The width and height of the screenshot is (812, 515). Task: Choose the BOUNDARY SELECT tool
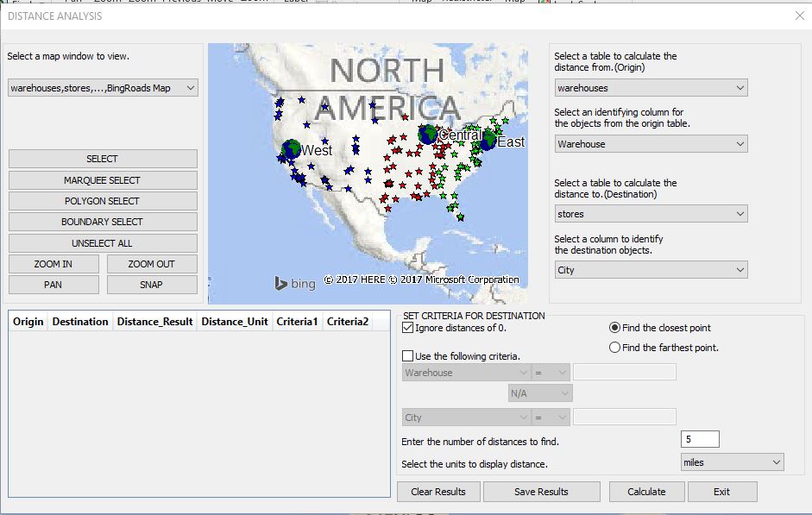(x=102, y=221)
